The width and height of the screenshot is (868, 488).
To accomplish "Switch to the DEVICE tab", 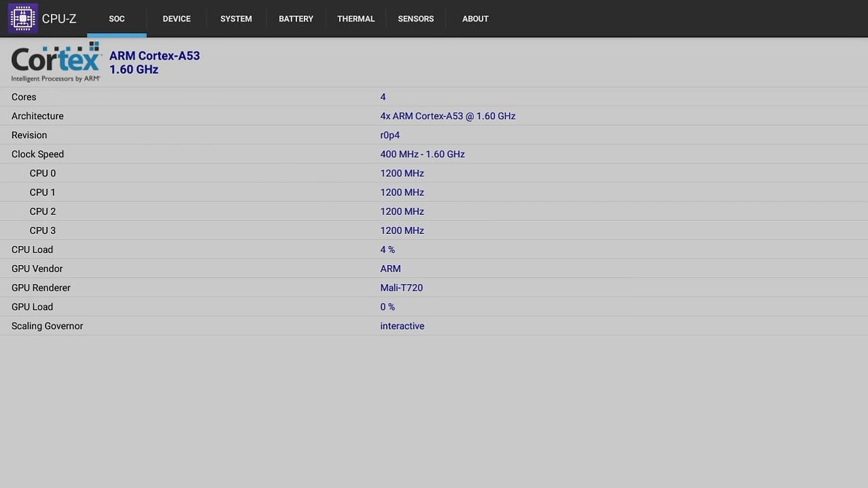I will 176,19.
